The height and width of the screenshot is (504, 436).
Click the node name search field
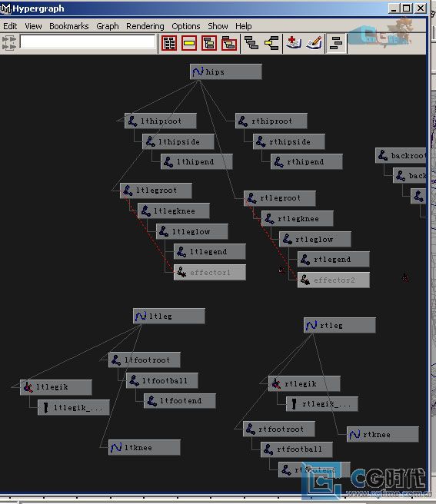pyautogui.click(x=88, y=41)
